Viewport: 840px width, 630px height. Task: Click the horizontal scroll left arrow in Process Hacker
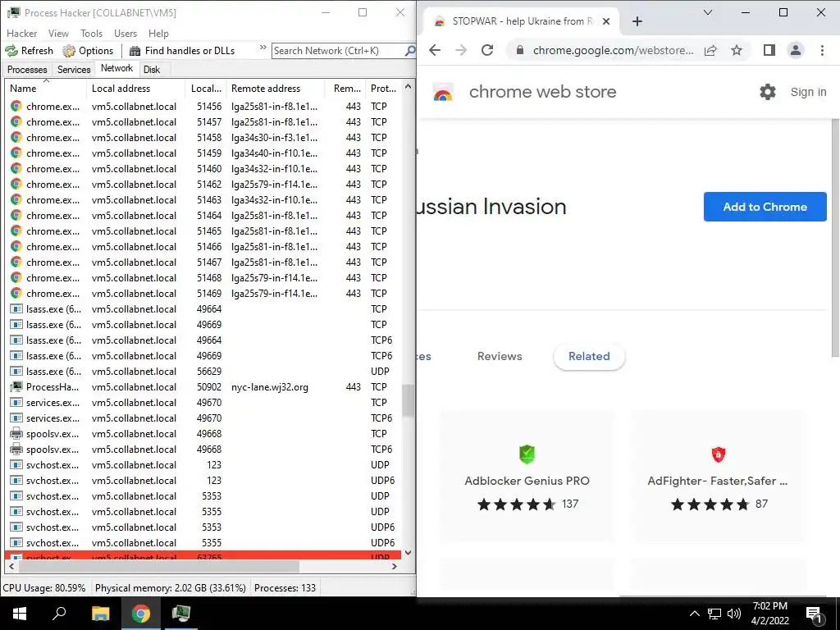tap(11, 566)
